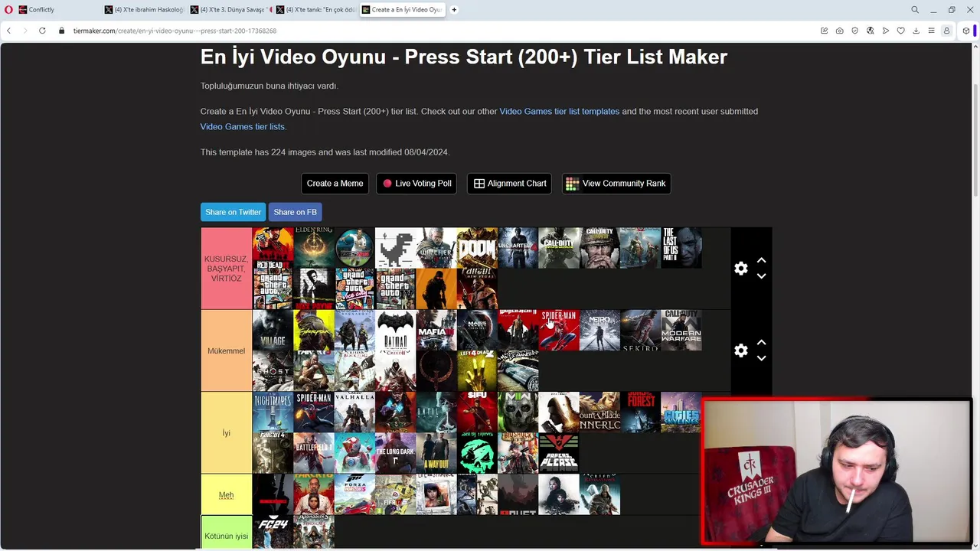
Task: Click the Batman Telltale cover
Action: point(395,330)
